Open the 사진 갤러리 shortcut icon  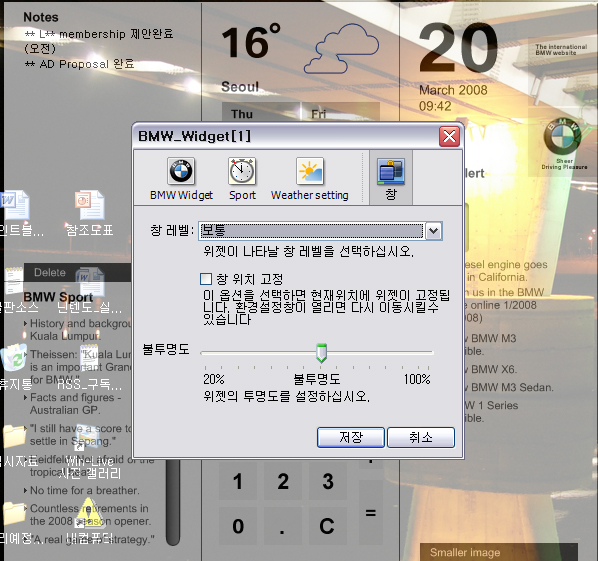[90, 452]
